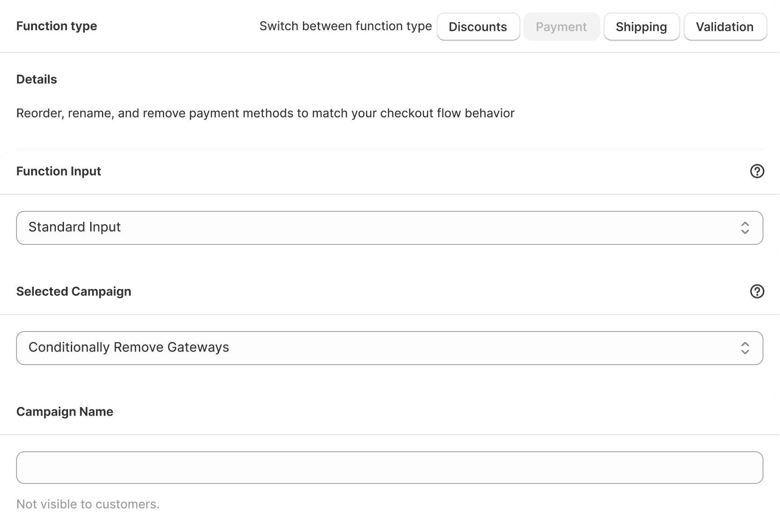Click the Campaign Name section title
Image resolution: width=780 pixels, height=532 pixels.
click(64, 412)
